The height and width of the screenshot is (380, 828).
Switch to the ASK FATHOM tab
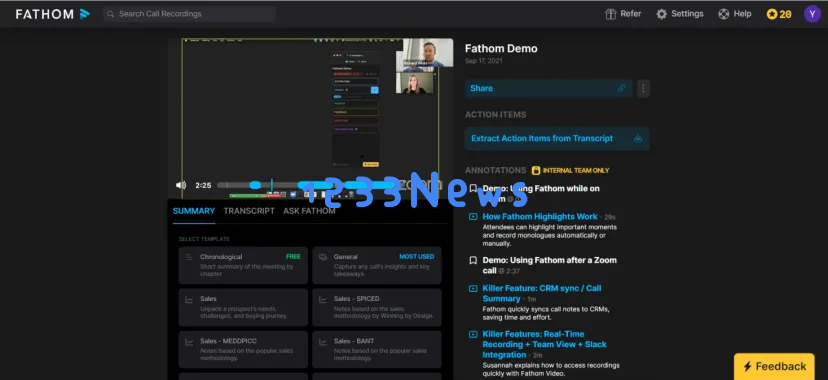click(309, 211)
